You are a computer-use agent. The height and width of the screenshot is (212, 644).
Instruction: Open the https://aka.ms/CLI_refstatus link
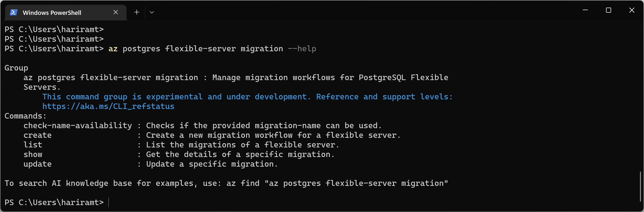108,106
